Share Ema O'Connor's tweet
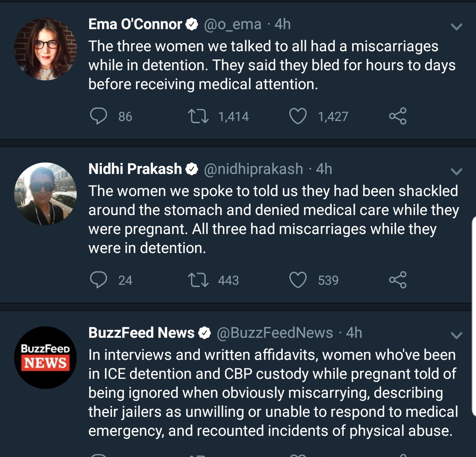Image resolution: width=476 pixels, height=457 pixels. tap(397, 116)
